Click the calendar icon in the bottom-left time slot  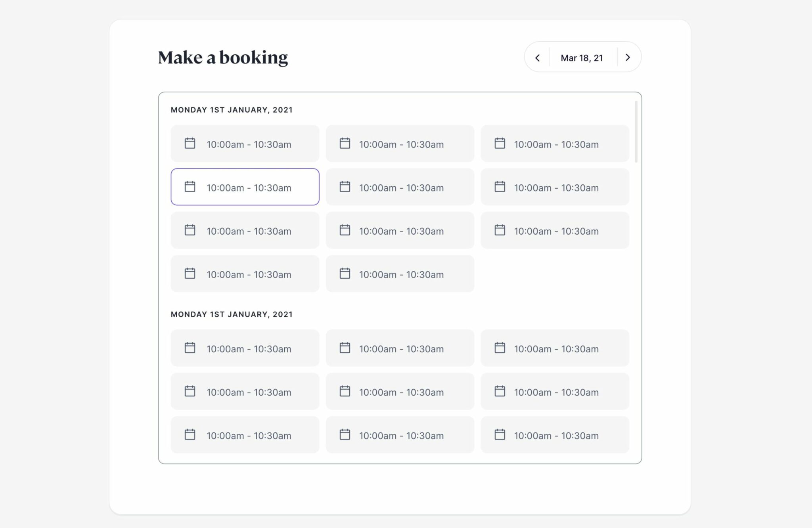(x=190, y=434)
